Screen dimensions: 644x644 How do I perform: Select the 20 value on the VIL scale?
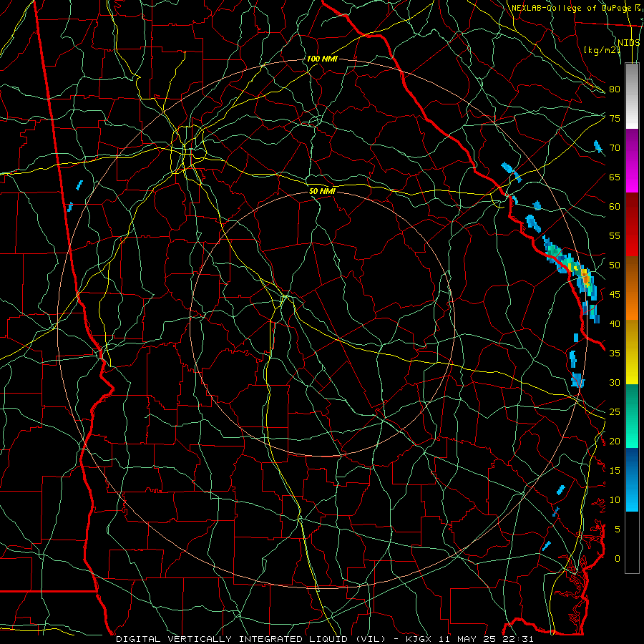[x=615, y=441]
